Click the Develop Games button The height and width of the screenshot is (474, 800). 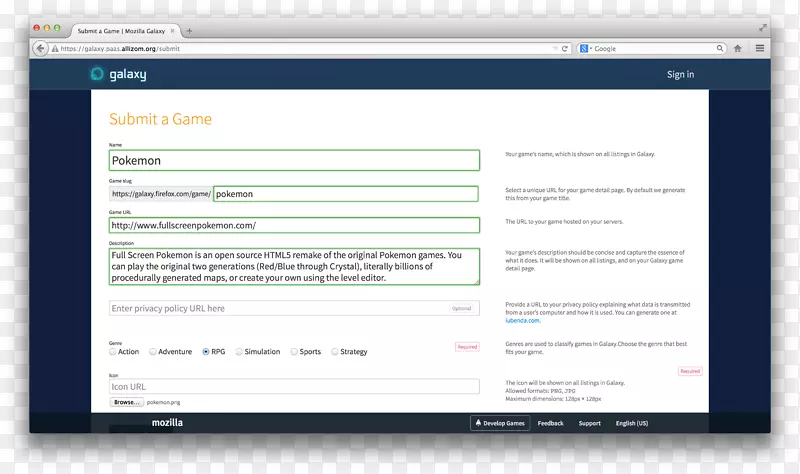500,423
